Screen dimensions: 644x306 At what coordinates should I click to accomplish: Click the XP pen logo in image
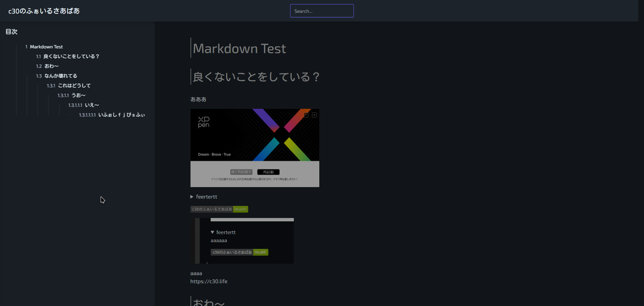pyautogui.click(x=204, y=122)
